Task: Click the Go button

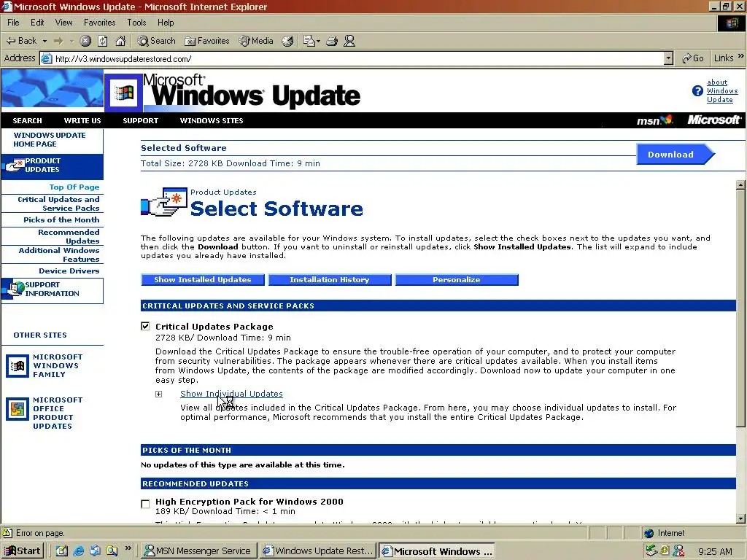Action: [693, 58]
